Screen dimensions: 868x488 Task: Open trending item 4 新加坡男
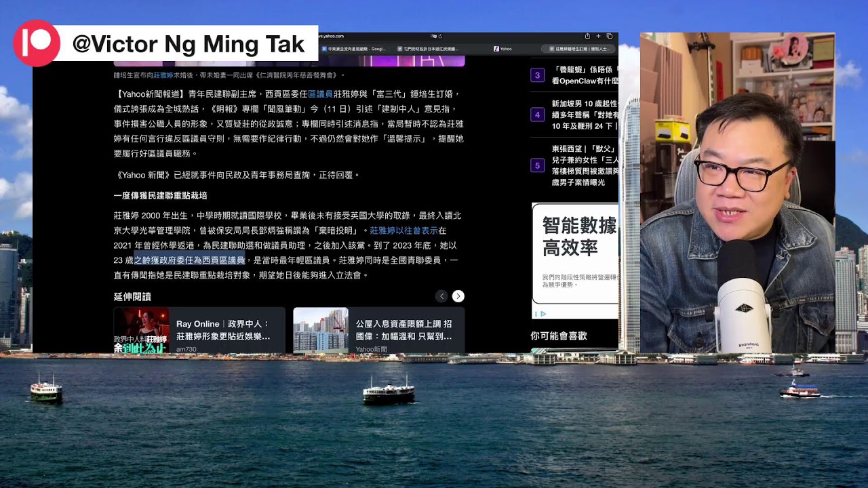pyautogui.click(x=574, y=115)
